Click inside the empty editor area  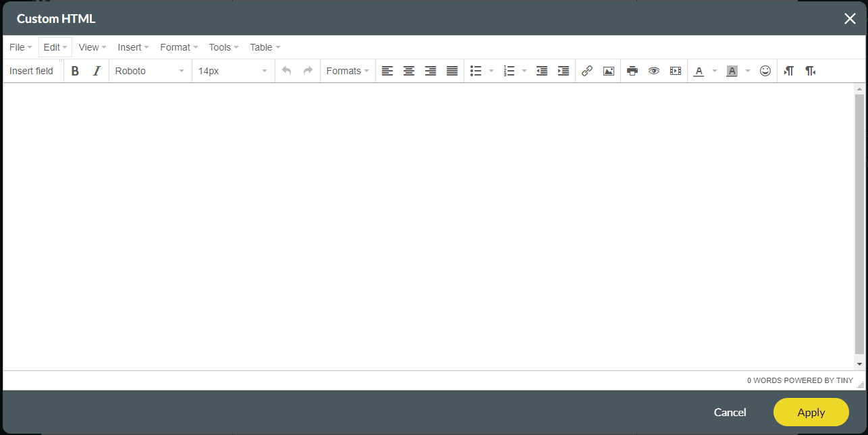[x=425, y=223]
